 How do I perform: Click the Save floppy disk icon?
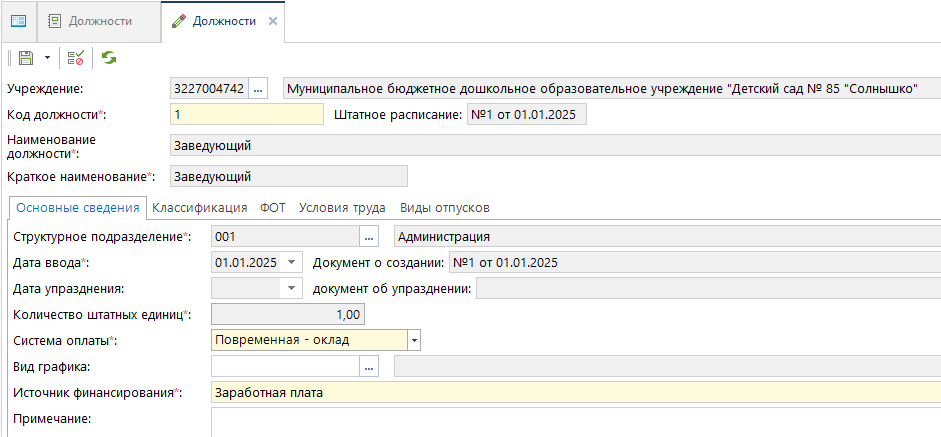click(x=25, y=59)
